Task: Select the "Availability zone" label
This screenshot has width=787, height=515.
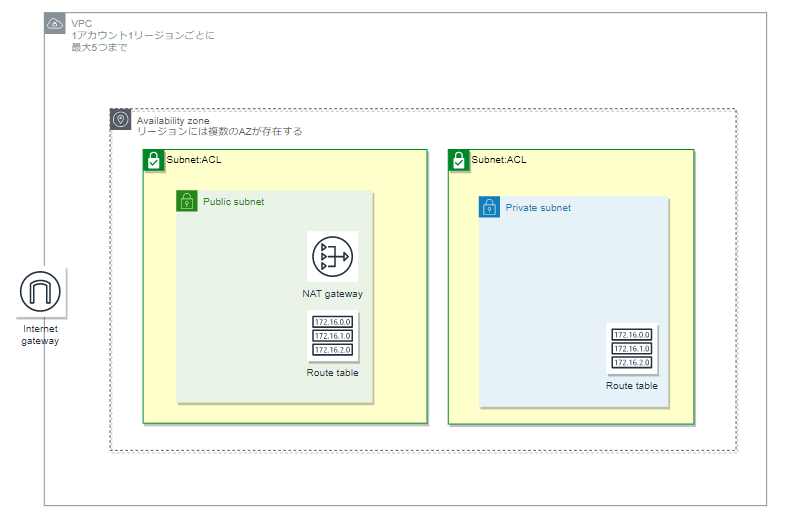Action: point(173,120)
